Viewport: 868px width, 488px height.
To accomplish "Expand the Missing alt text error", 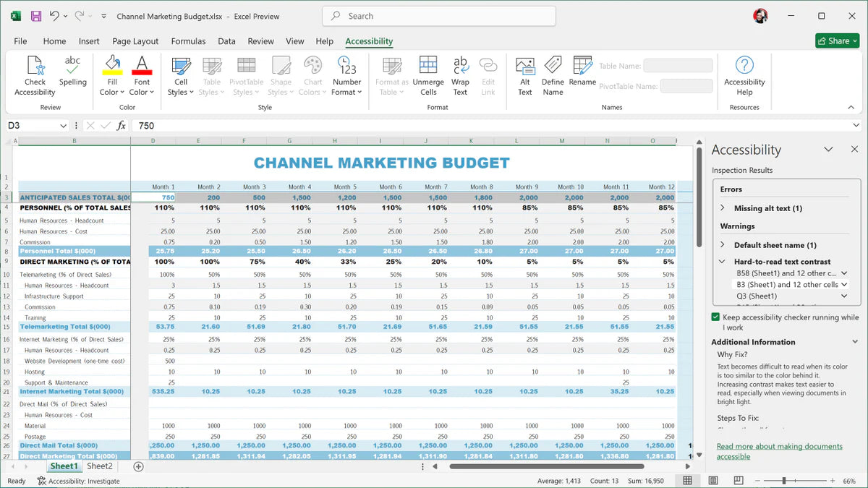I will click(x=723, y=208).
